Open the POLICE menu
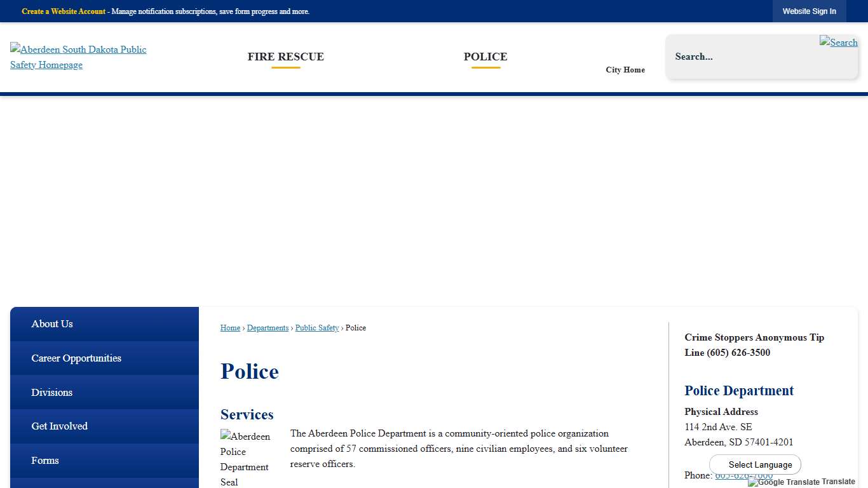This screenshot has height=488, width=868. click(x=485, y=57)
